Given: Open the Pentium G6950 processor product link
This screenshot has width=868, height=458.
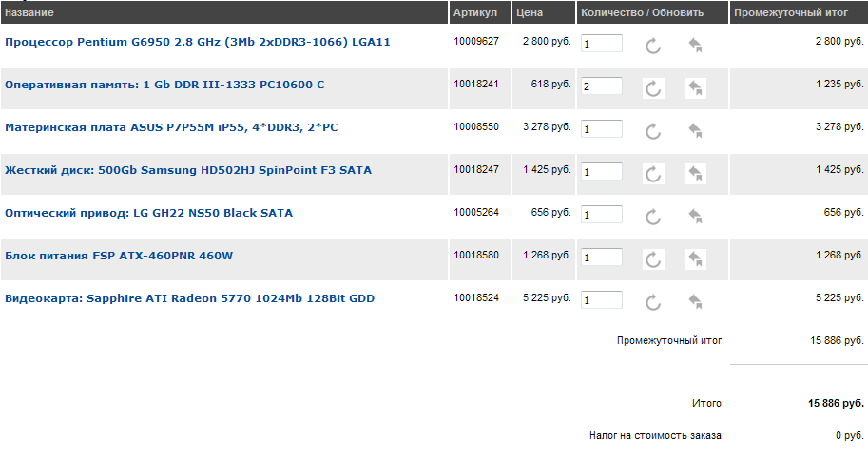Looking at the screenshot, I should [x=198, y=42].
